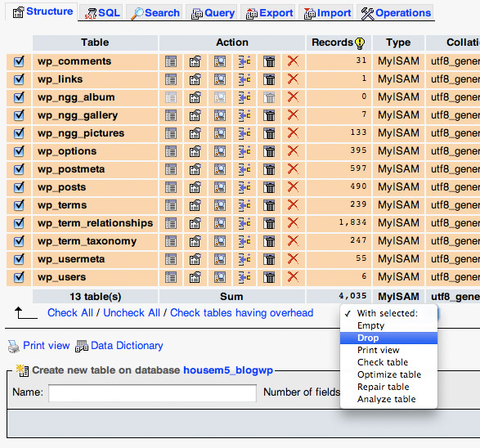The width and height of the screenshot is (480, 448).
Task: Open the SQL tab
Action: [102, 13]
